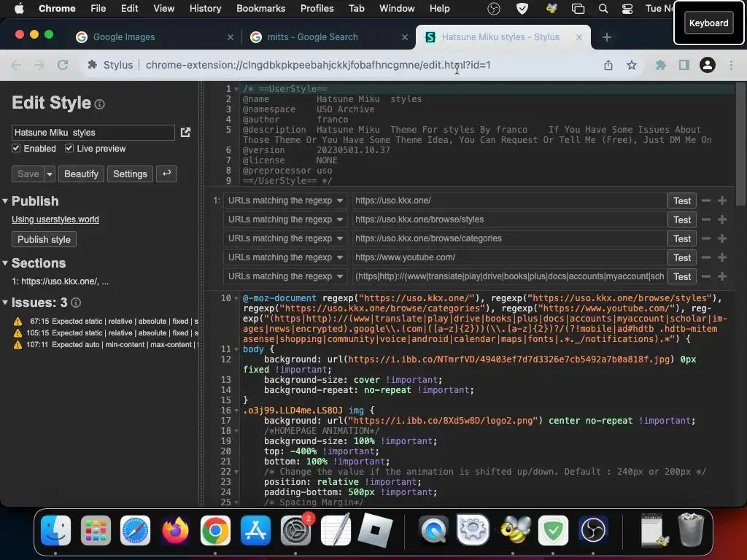Open the Bookmarks menu
Image resolution: width=747 pixels, height=560 pixels.
260,8
